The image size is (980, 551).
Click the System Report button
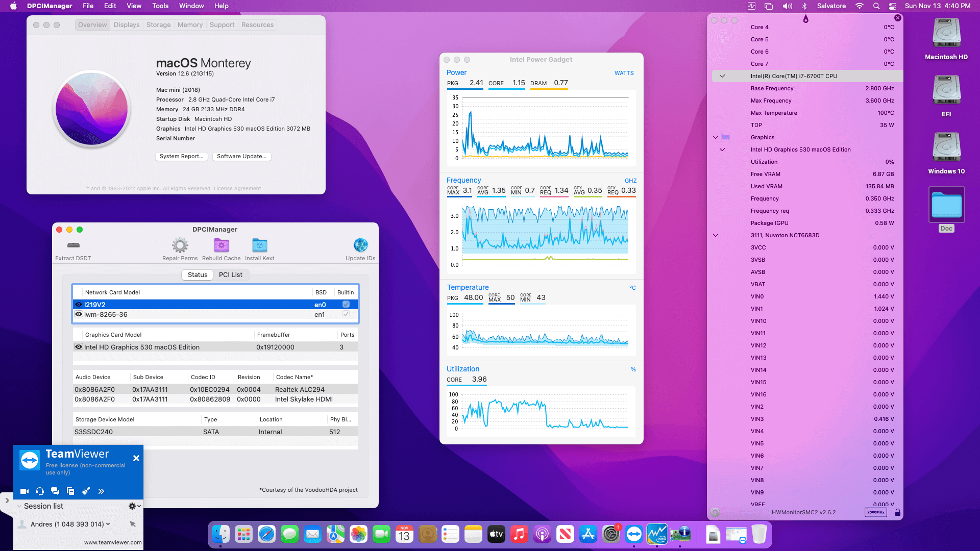click(182, 156)
